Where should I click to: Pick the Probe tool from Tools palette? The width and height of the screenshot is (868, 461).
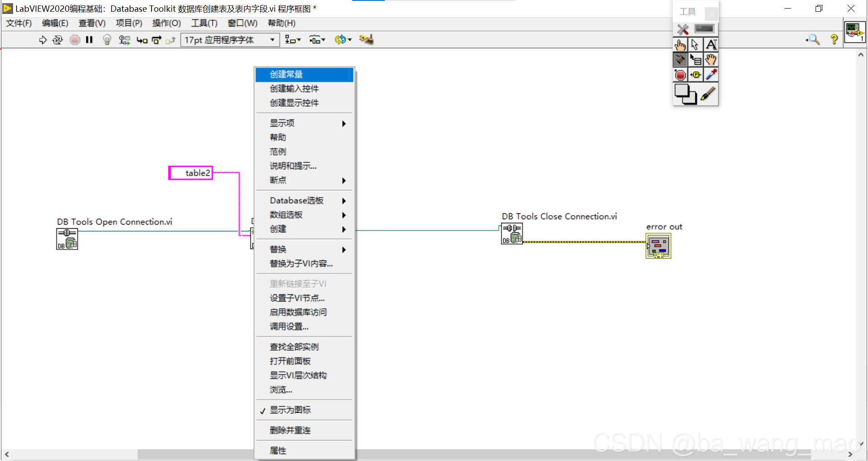pyautogui.click(x=695, y=75)
